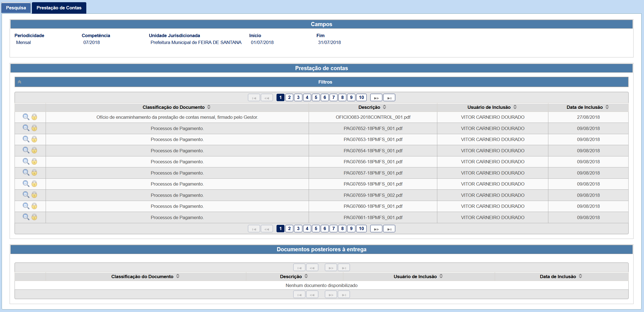The image size is (644, 312).
Task: Open page 3 in top paginator
Action: click(x=298, y=98)
